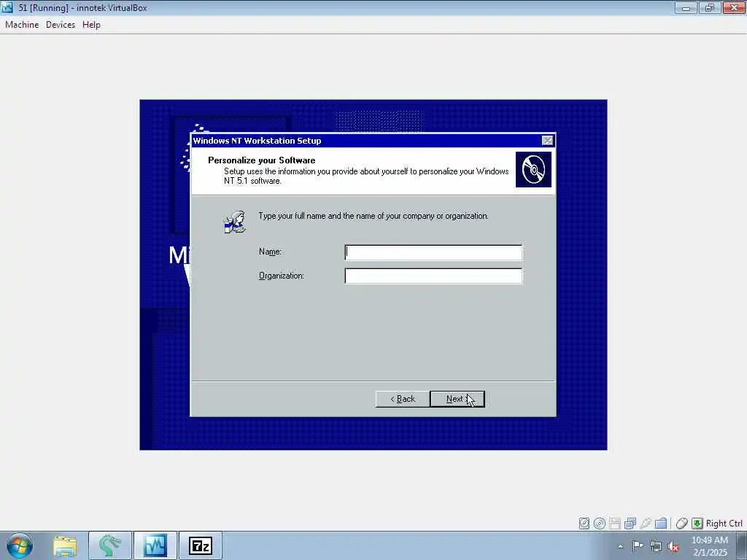This screenshot has height=560, width=747.
Task: Go back to the previous setup page
Action: click(x=403, y=399)
